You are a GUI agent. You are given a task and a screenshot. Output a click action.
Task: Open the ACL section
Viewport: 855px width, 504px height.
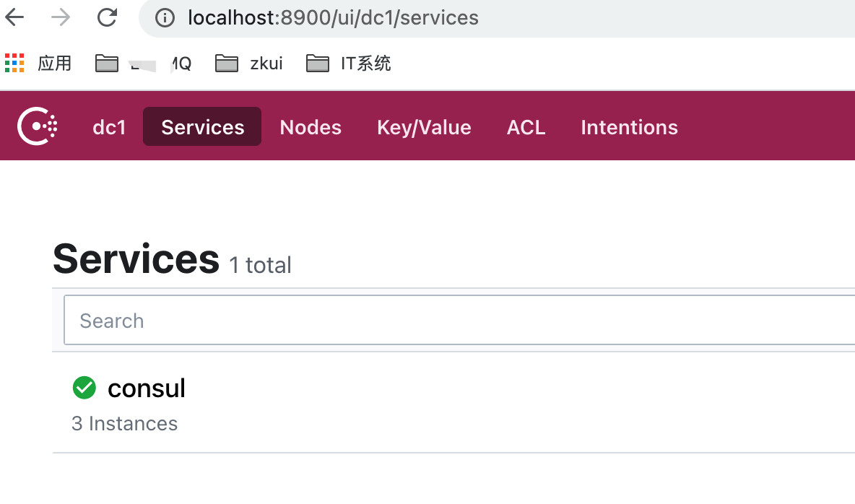(x=526, y=127)
